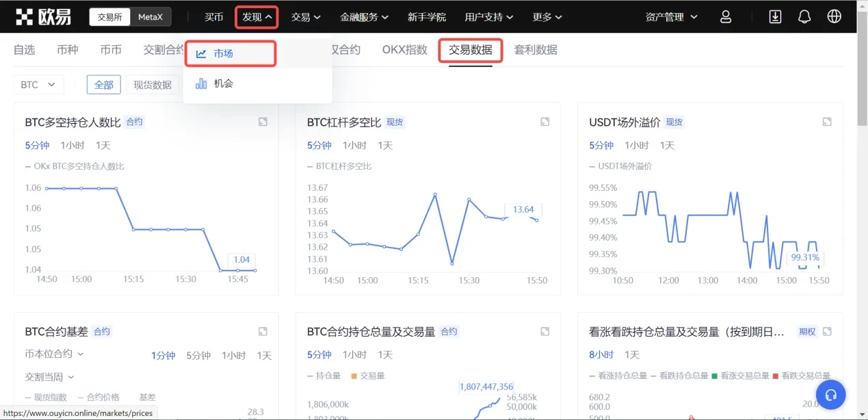Expand the 资产管理 menu
868x420 pixels.
(672, 17)
